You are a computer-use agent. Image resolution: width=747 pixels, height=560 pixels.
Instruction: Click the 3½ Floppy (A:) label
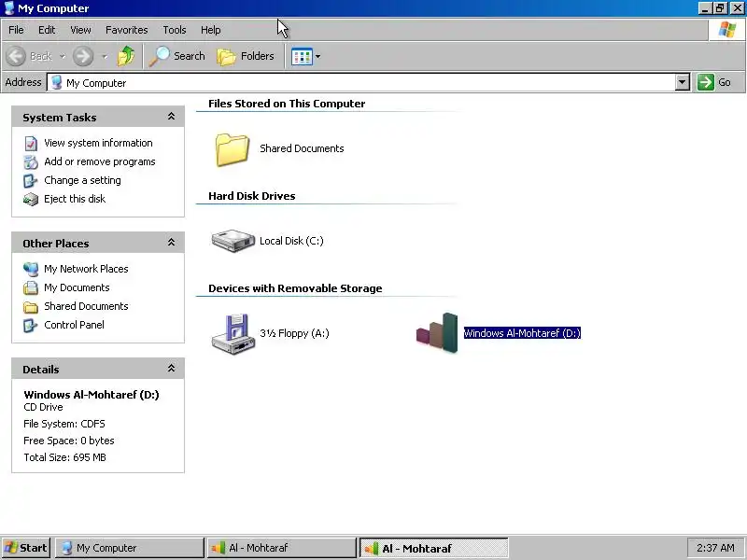click(294, 333)
